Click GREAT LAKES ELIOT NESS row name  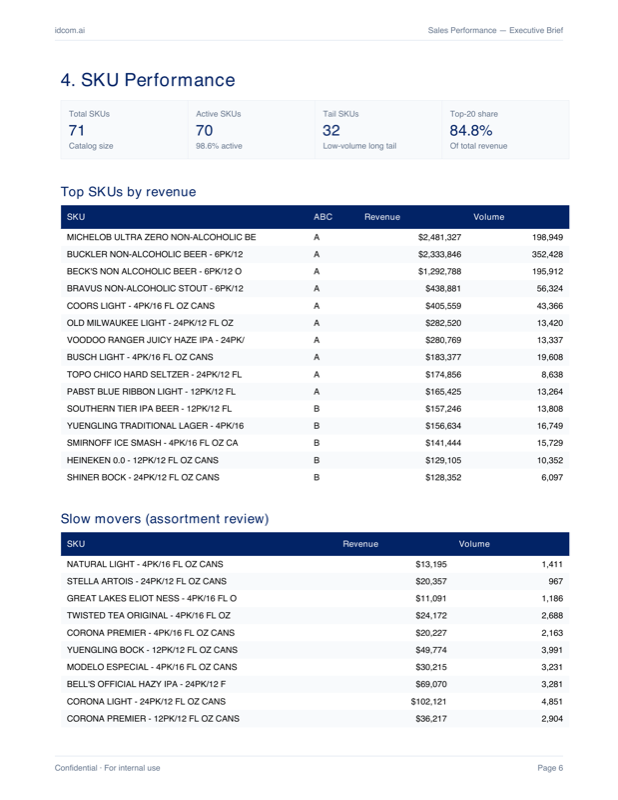point(152,598)
